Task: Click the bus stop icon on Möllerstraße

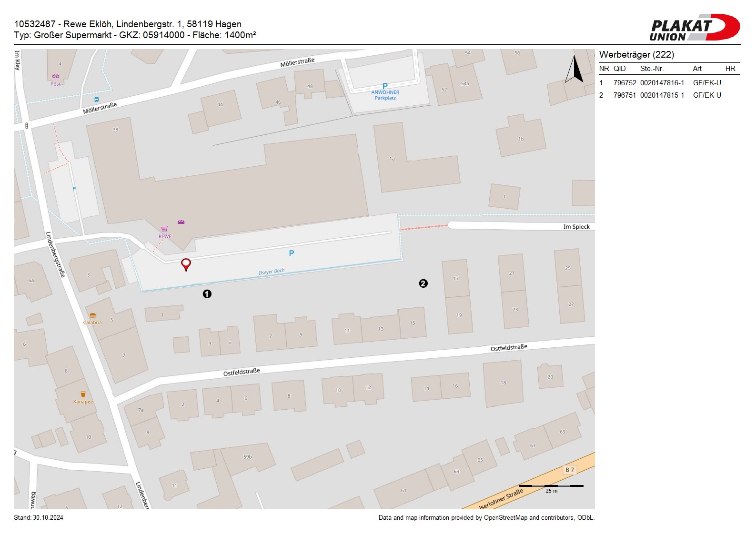Action: (97, 100)
